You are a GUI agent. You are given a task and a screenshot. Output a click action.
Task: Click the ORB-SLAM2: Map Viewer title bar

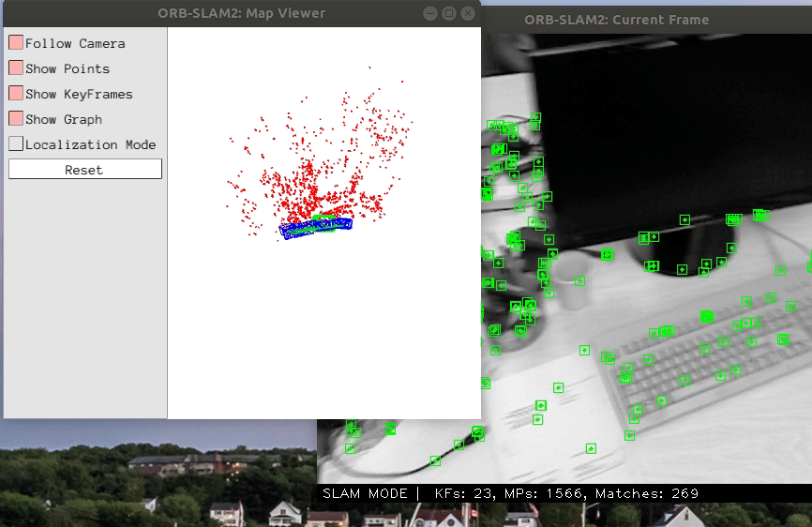[241, 13]
